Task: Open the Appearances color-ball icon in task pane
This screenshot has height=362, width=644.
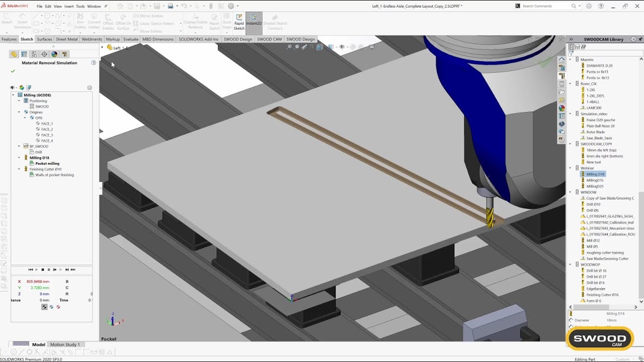Action: coord(561,108)
